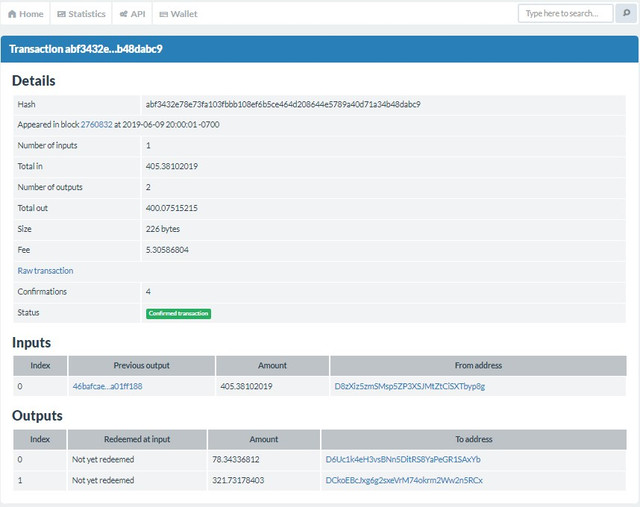Viewport: 640px width, 507px height.
Task: Click the magnifier search button
Action: click(626, 13)
